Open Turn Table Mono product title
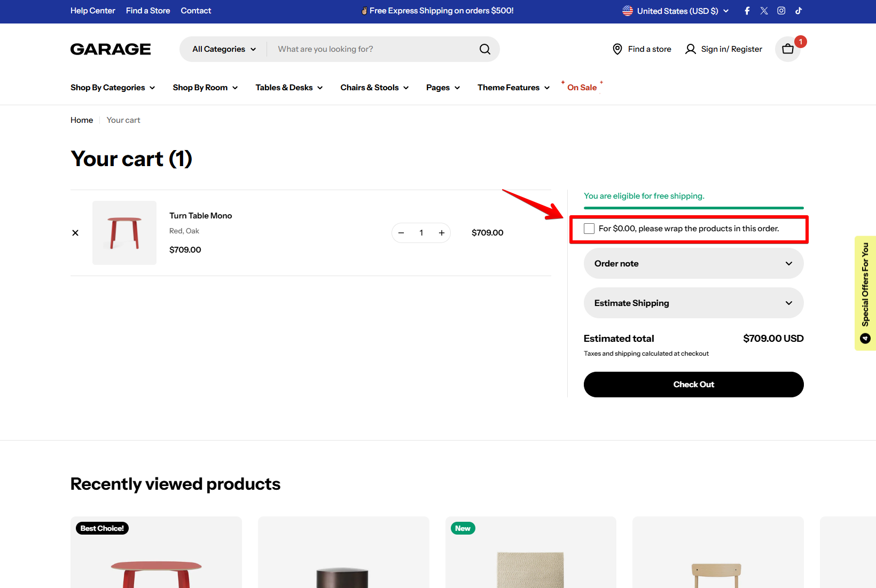Image resolution: width=876 pixels, height=588 pixels. (x=201, y=216)
